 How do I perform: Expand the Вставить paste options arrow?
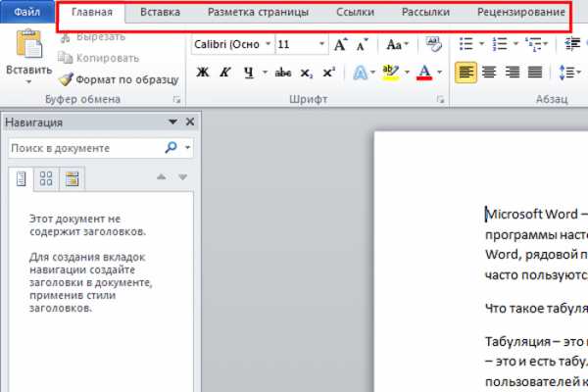[28, 81]
